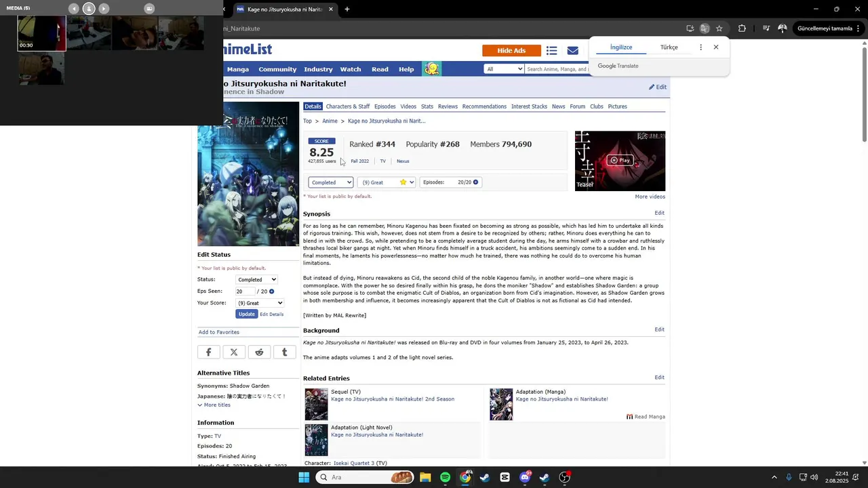The image size is (868, 488).
Task: Switch to Interest Stacks tab
Action: (x=529, y=106)
